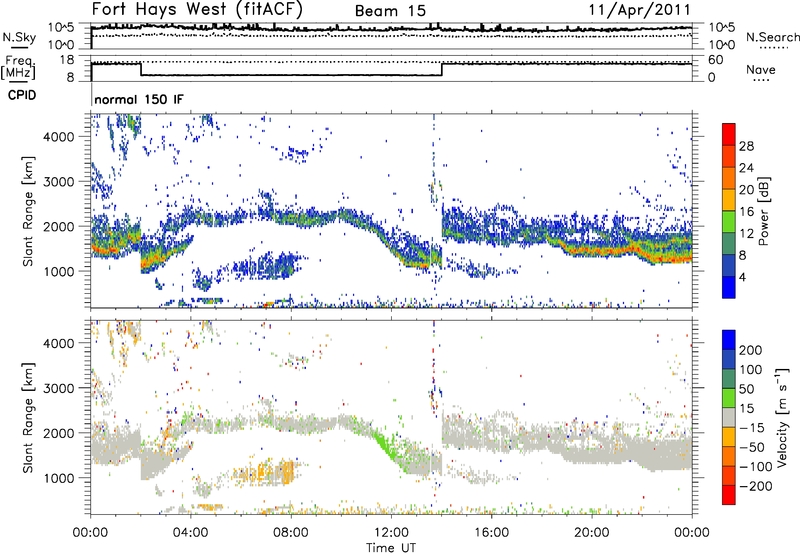The image size is (800, 554).
Task: Click the 'N.Search' legend label
Action: point(772,37)
